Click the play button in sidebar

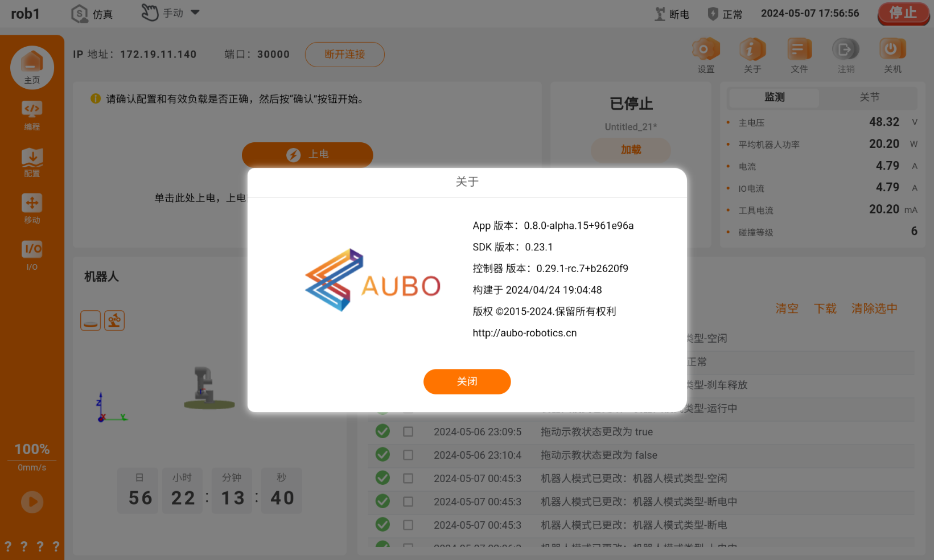pyautogui.click(x=32, y=502)
